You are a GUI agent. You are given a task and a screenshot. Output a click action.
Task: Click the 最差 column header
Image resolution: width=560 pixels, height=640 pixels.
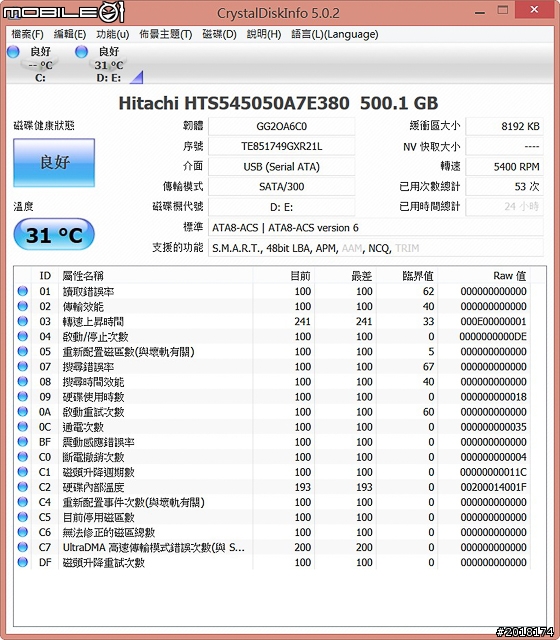[x=345, y=276]
